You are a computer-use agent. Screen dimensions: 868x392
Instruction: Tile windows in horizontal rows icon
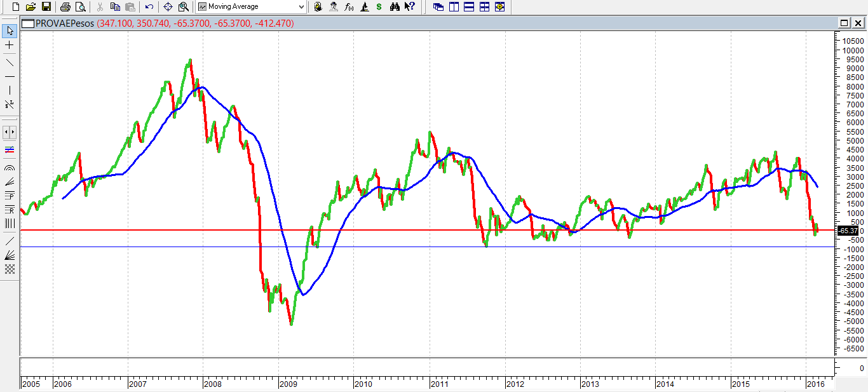pyautogui.click(x=469, y=6)
